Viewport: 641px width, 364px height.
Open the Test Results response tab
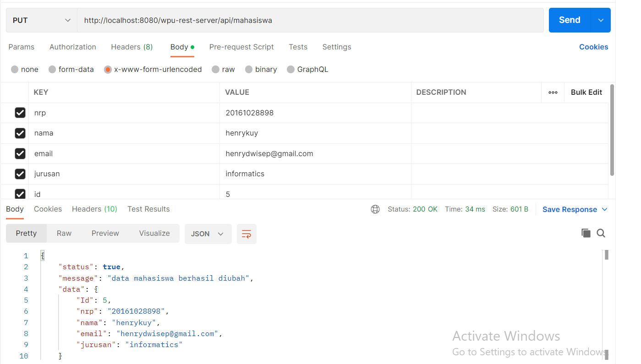click(148, 209)
